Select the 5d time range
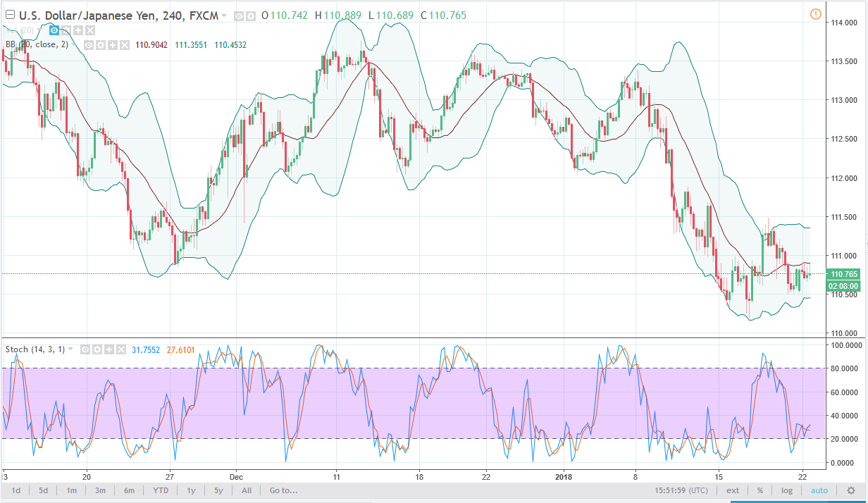This screenshot has width=868, height=503. tap(44, 490)
